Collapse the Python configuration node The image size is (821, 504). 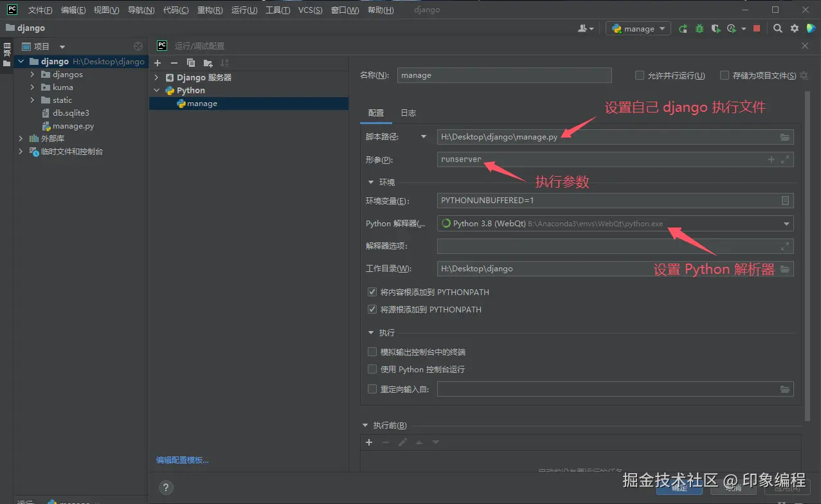(156, 91)
